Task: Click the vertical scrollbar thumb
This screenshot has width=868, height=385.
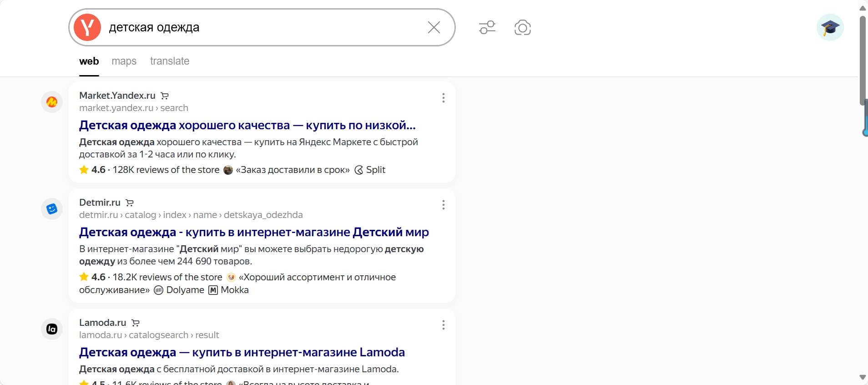Action: tap(863, 61)
